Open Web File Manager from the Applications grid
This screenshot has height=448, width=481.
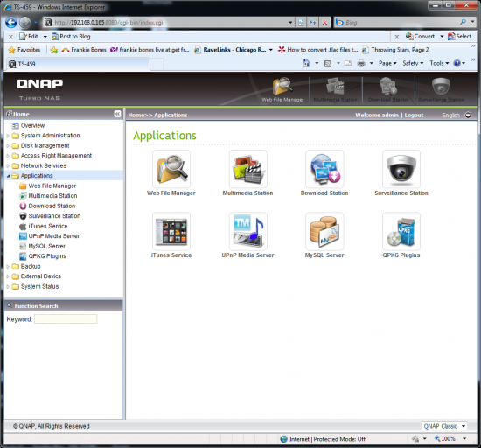(x=171, y=169)
